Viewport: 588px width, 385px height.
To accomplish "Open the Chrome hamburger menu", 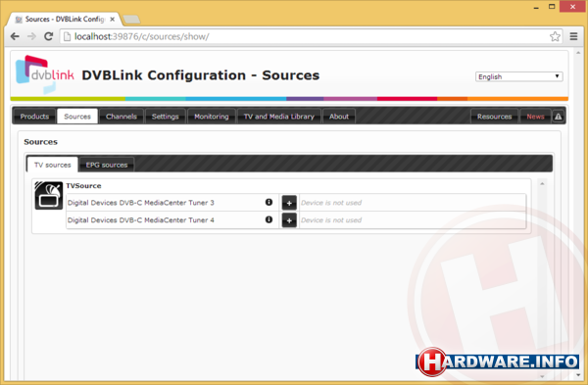I will tap(573, 36).
